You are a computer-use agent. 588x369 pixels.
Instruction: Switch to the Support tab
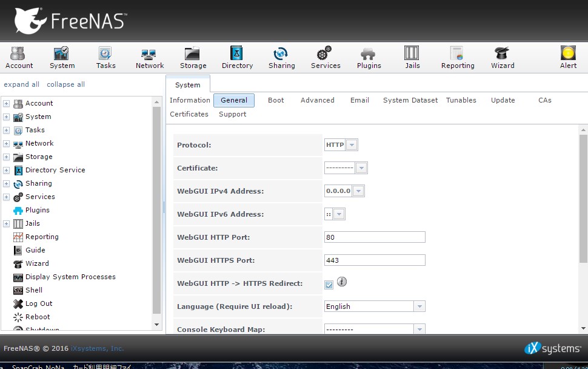(x=233, y=114)
